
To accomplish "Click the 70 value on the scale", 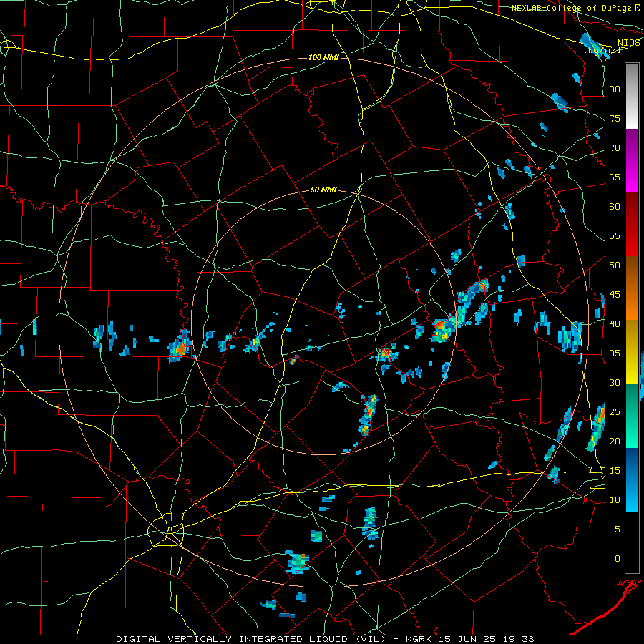I will [x=615, y=148].
